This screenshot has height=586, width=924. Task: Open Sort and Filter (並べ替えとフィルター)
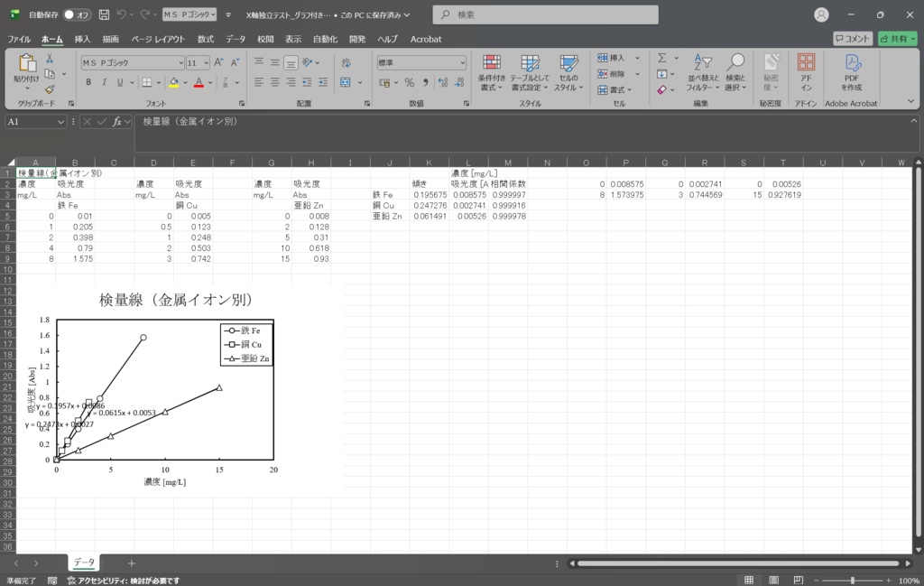pyautogui.click(x=702, y=73)
